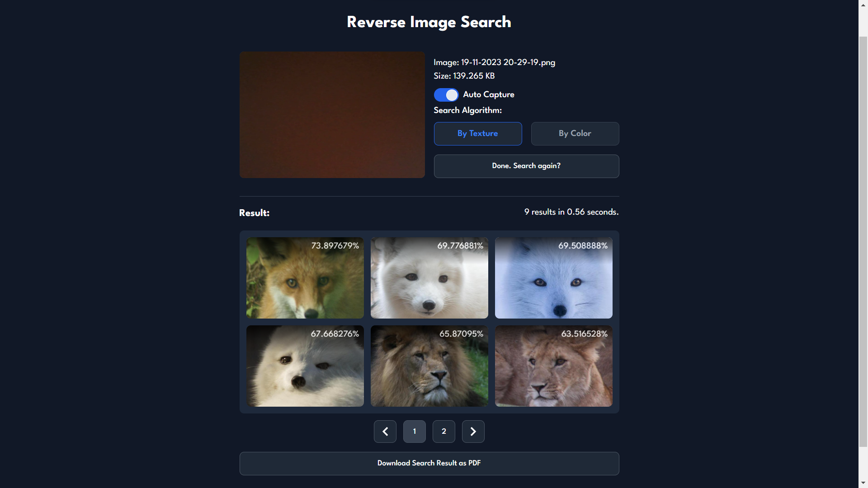Open white fox result at 67.668276%

(x=305, y=366)
